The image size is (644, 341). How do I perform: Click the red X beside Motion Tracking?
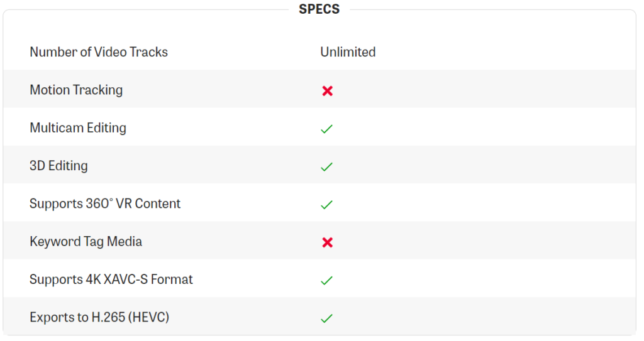click(327, 90)
